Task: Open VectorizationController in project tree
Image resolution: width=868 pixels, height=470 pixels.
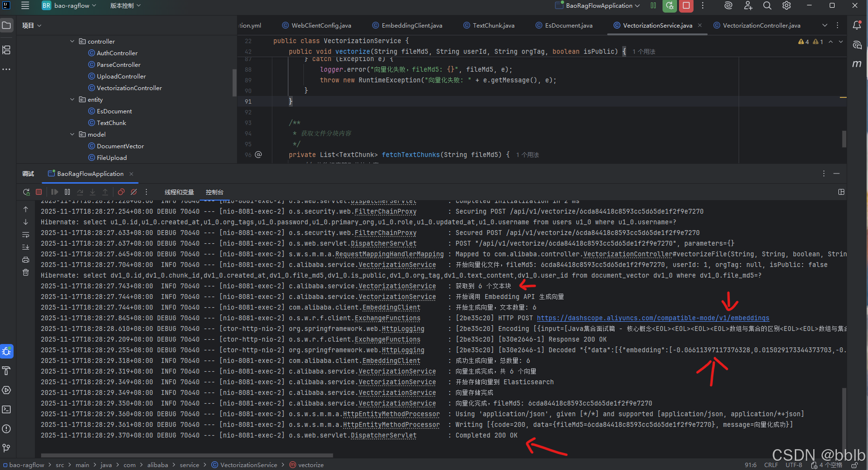Action: [125, 88]
